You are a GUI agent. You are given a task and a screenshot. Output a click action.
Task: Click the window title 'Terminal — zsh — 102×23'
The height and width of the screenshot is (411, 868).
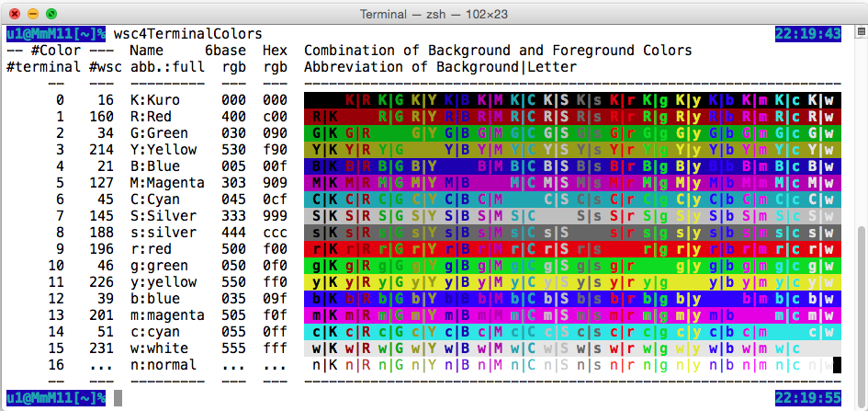click(x=433, y=14)
